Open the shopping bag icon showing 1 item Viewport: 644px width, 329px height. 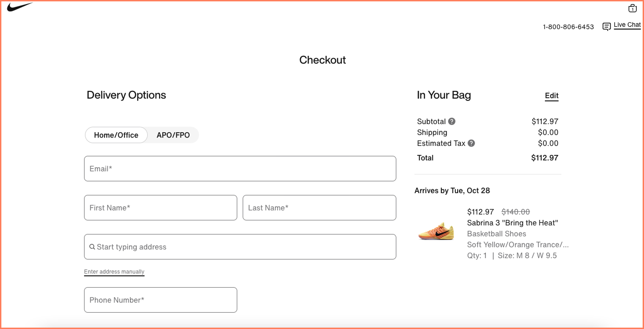point(632,8)
